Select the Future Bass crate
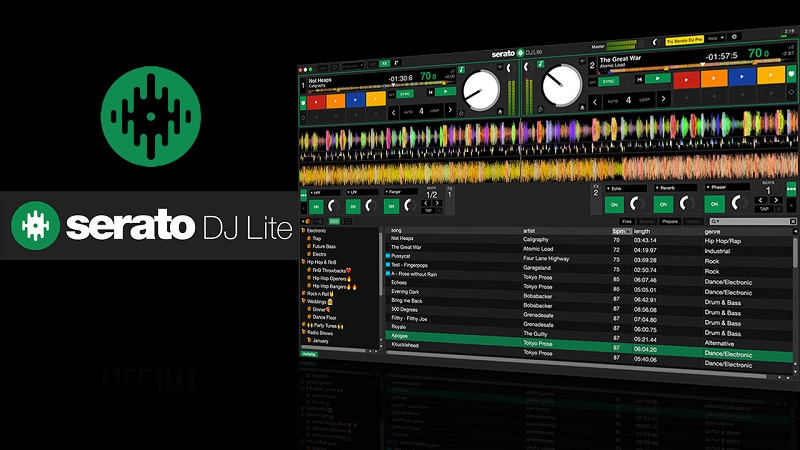800x450 pixels. [324, 246]
